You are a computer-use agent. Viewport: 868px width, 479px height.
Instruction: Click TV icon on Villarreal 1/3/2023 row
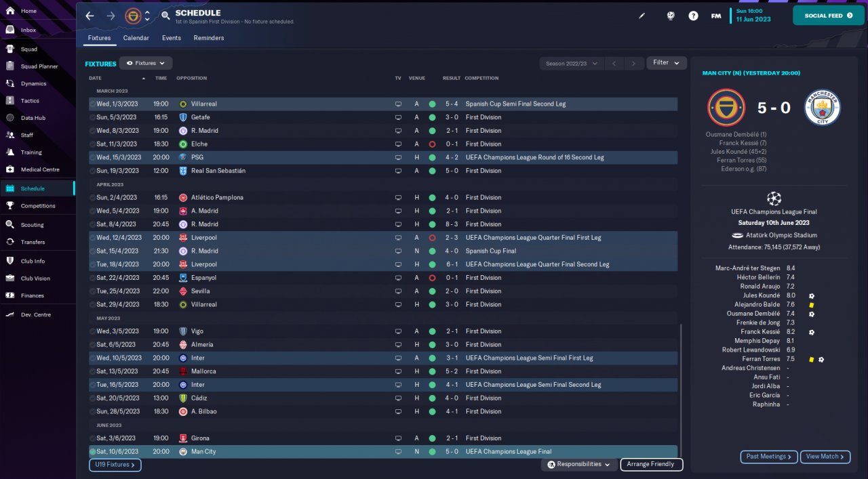399,104
